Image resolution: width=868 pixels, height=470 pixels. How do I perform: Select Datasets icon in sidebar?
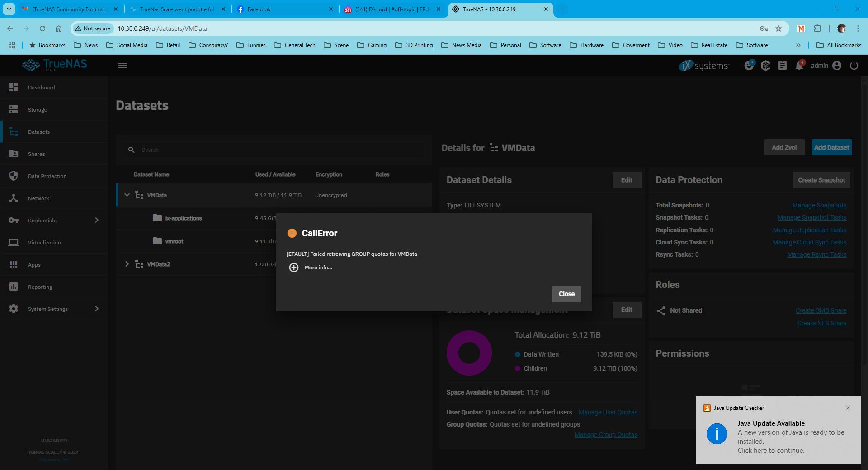(x=14, y=132)
